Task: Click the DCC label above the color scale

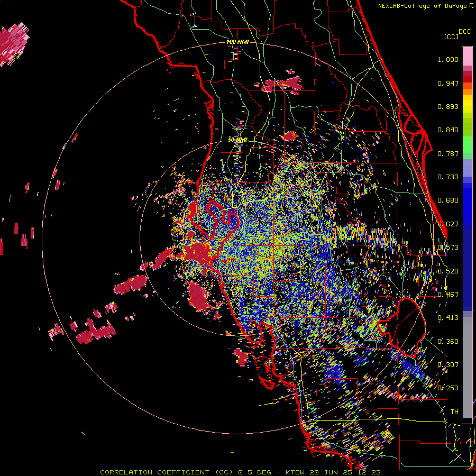Action: (x=465, y=32)
